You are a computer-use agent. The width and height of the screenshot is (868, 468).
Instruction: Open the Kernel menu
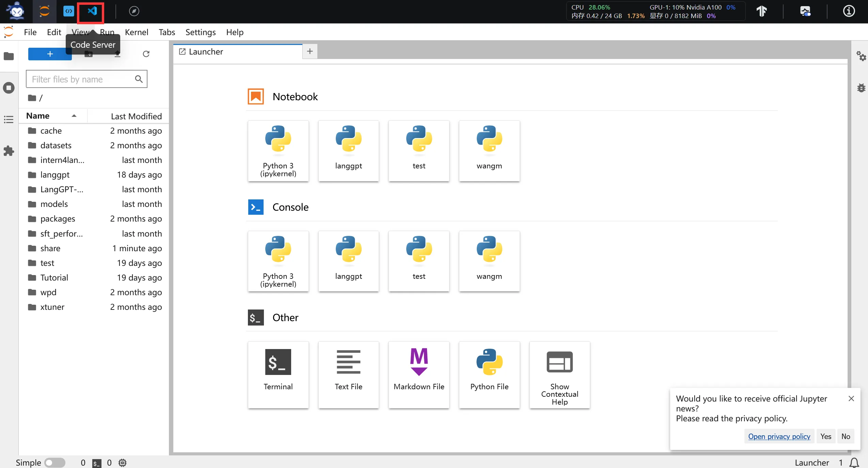tap(136, 32)
